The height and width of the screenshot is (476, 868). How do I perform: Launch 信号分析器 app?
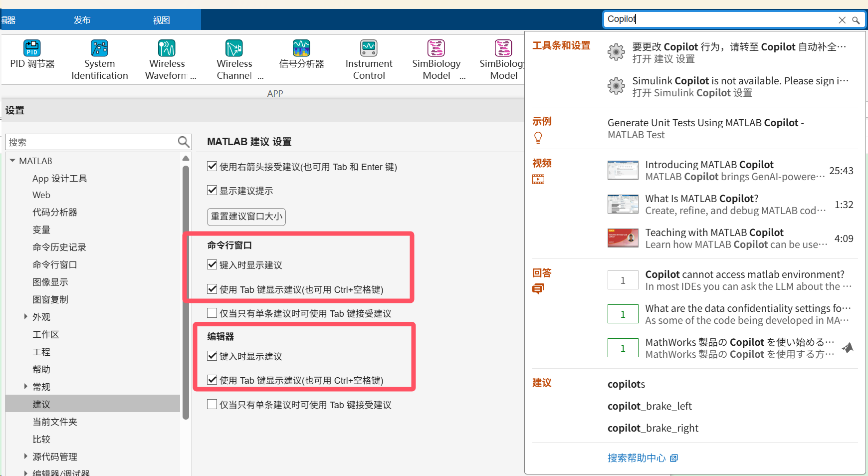[x=301, y=55]
